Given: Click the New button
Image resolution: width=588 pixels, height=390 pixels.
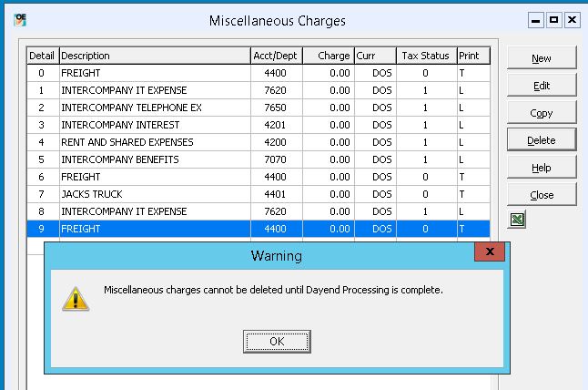Looking at the screenshot, I should coord(542,58).
